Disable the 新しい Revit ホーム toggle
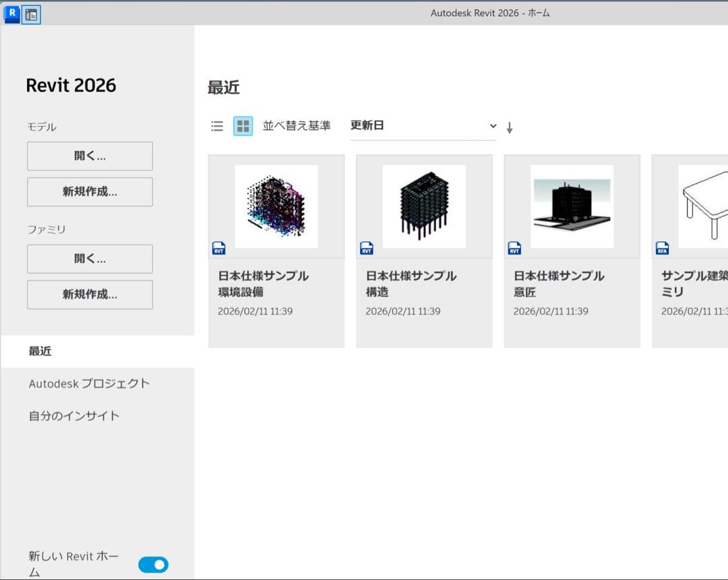The image size is (728, 580). (x=153, y=564)
